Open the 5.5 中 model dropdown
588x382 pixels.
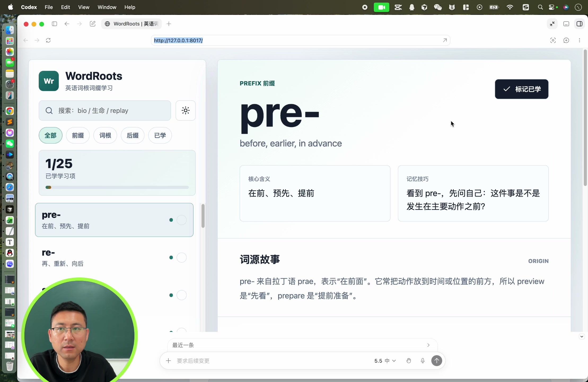click(x=385, y=361)
